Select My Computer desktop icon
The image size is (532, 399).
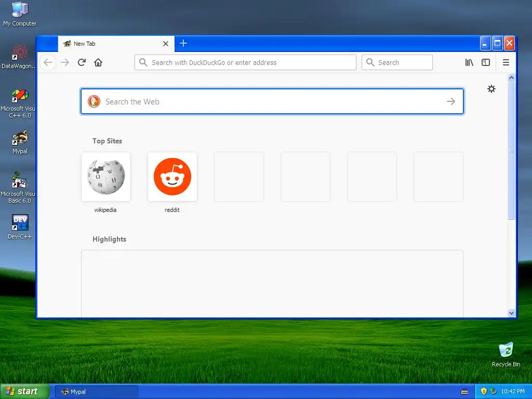pyautogui.click(x=20, y=14)
